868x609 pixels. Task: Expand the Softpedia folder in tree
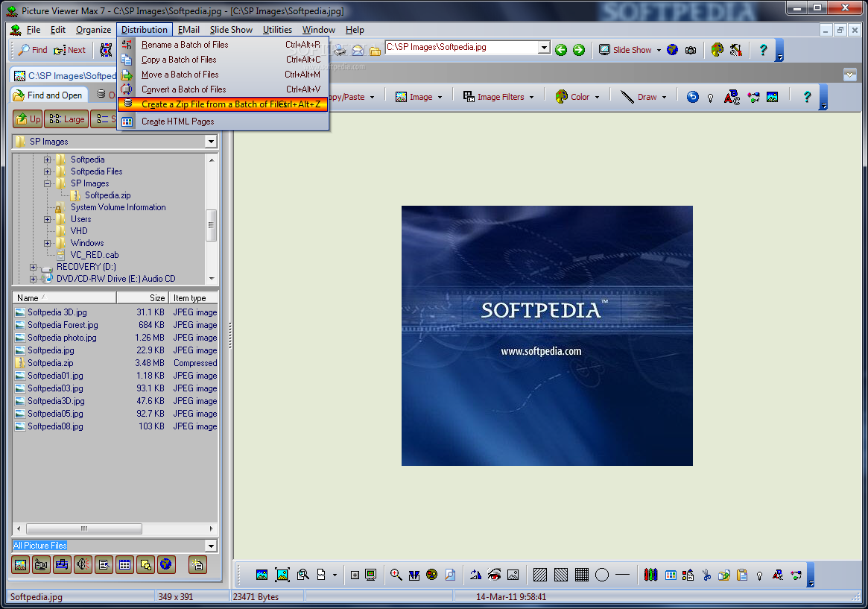(x=47, y=160)
